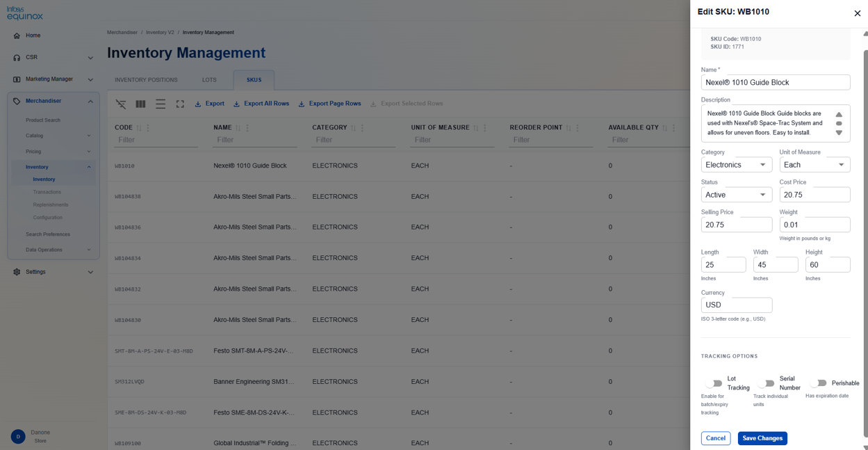This screenshot has width=868, height=450.
Task: Turn on the Perishable toggle
Action: tap(818, 383)
